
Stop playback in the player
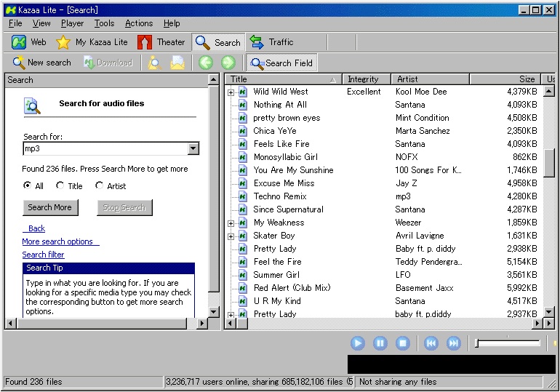click(403, 343)
